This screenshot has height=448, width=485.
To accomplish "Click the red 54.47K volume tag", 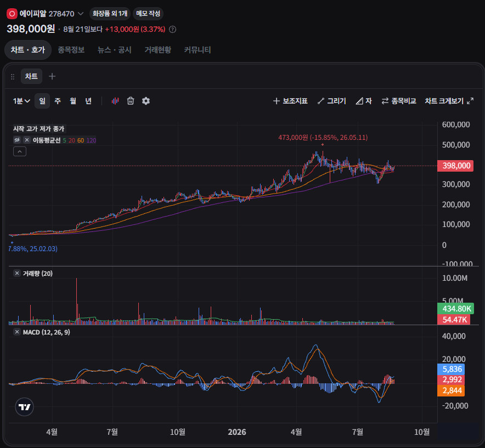I will point(454,319).
